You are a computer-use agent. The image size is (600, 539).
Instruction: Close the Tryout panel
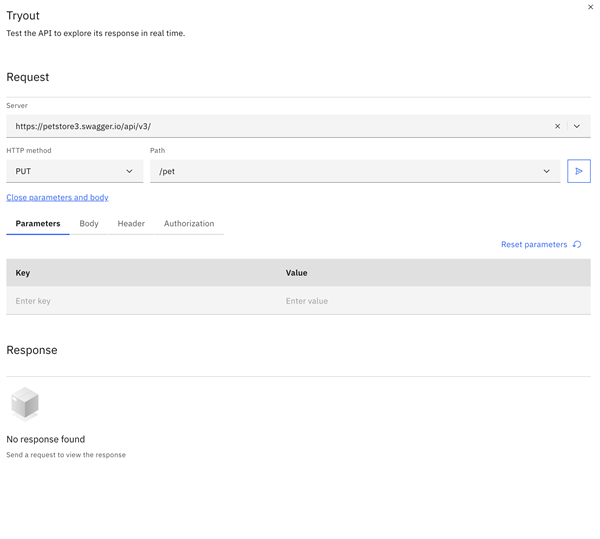point(590,7)
